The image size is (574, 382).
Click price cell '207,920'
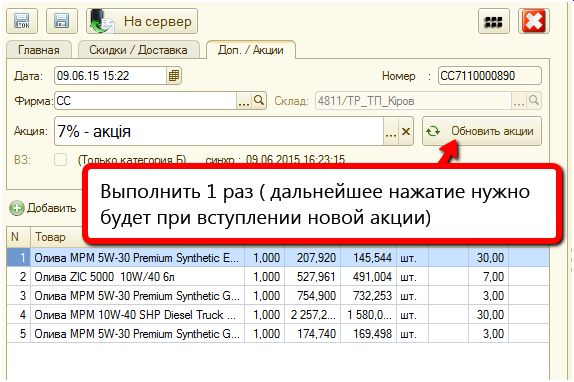(313, 258)
